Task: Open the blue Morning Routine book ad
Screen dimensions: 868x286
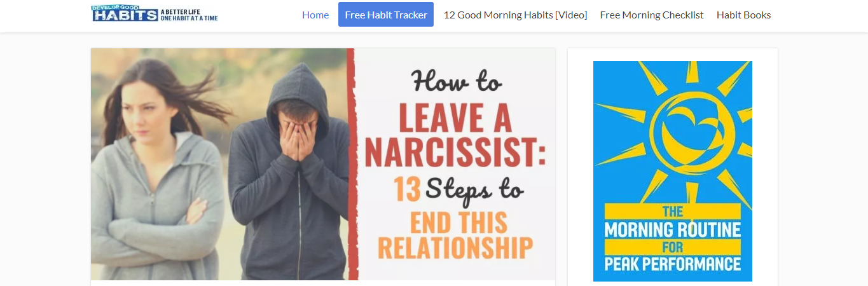Action: [673, 171]
